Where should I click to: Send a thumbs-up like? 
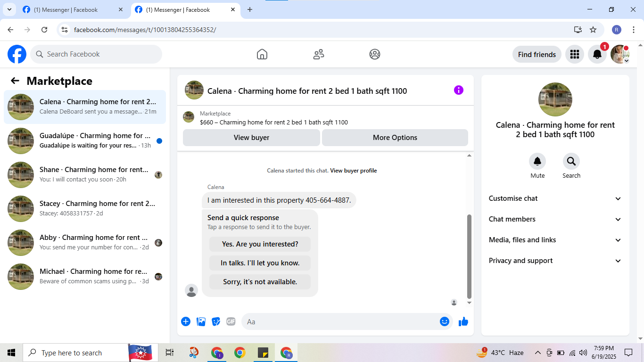tap(463, 321)
